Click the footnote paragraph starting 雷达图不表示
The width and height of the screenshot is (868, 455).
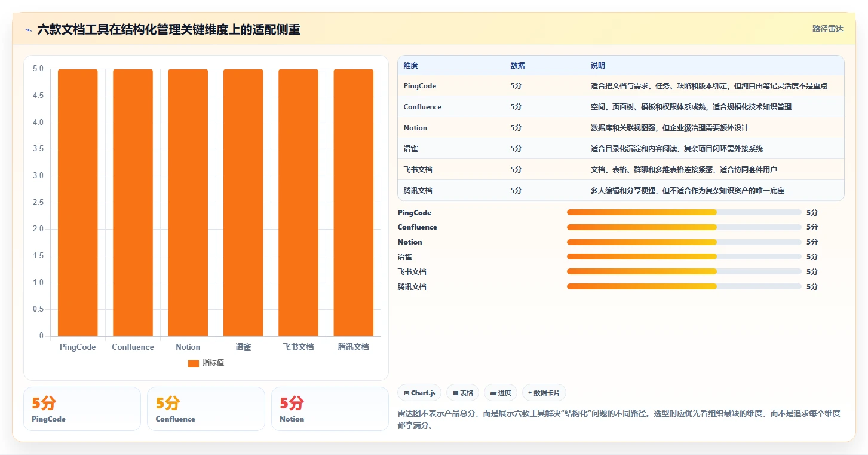(619, 420)
